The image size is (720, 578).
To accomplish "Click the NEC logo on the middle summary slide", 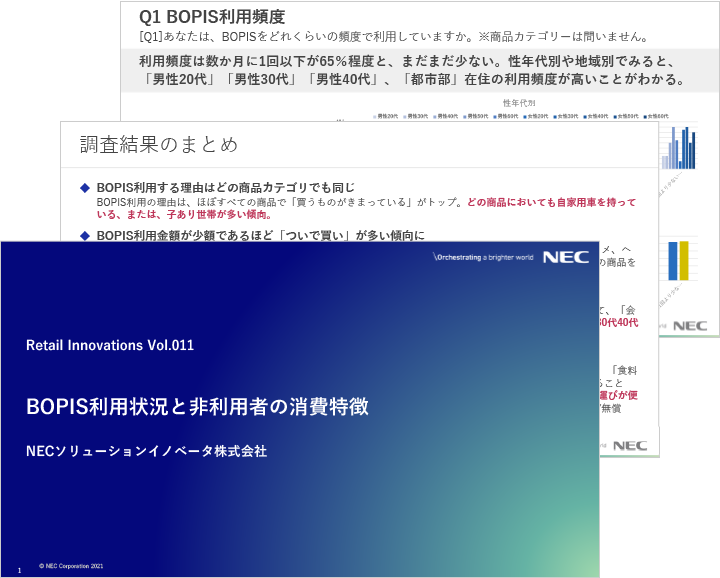I will coord(630,445).
